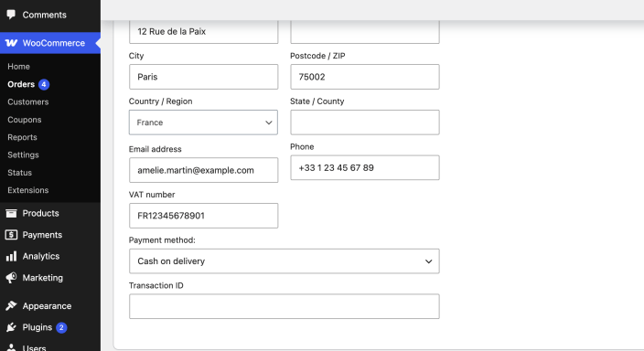Click the Phone label
The image size is (644, 351).
(302, 146)
